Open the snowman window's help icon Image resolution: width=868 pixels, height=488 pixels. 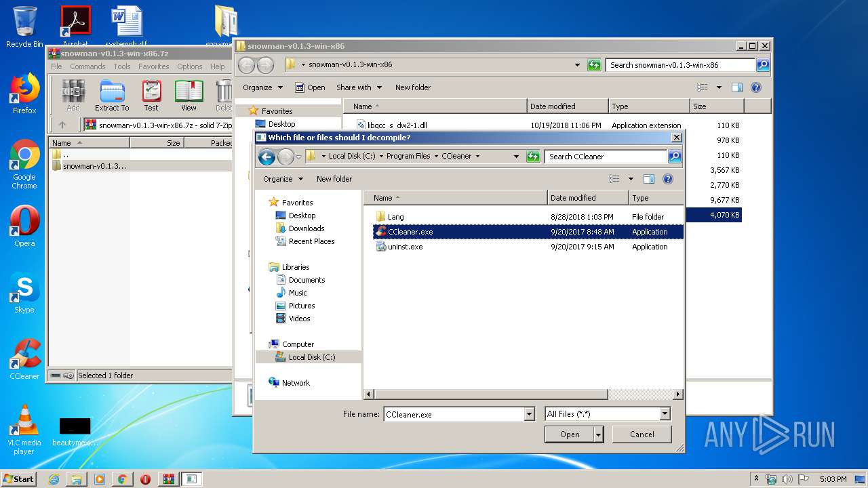756,87
